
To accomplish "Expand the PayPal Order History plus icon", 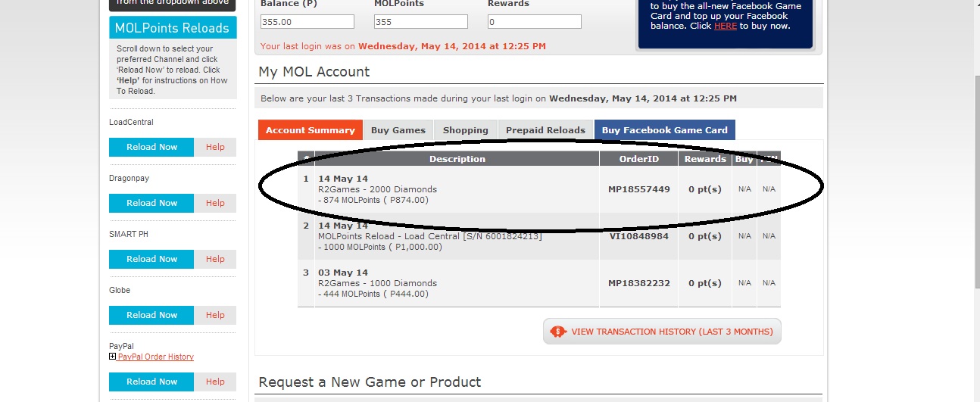I will (113, 357).
